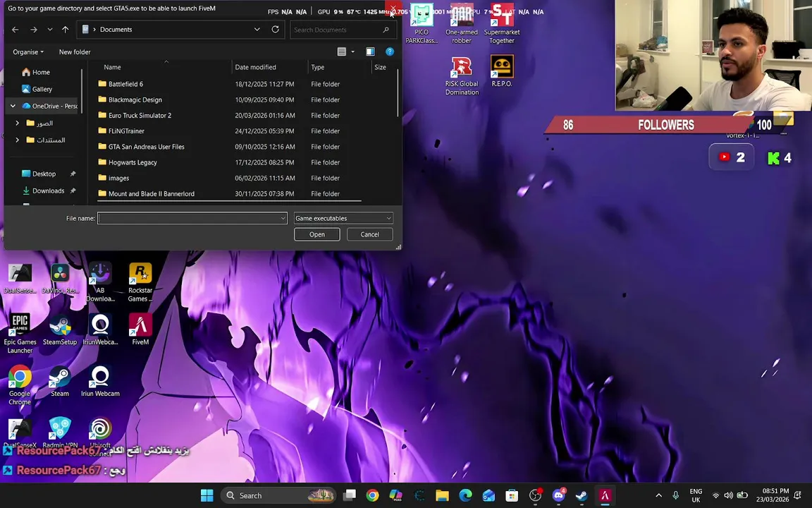Go back in the file dialog
The image size is (812, 508).
(x=15, y=30)
